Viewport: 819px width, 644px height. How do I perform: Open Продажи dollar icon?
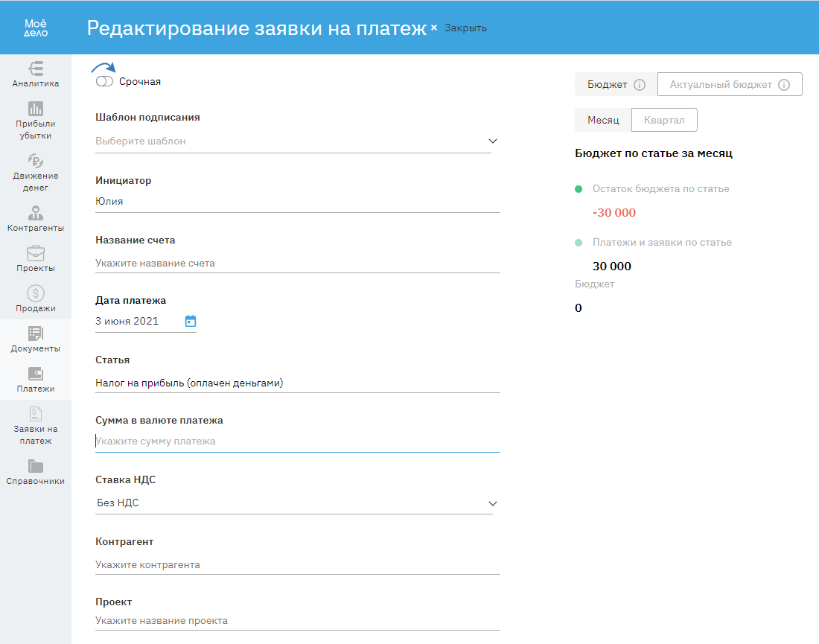[x=35, y=293]
